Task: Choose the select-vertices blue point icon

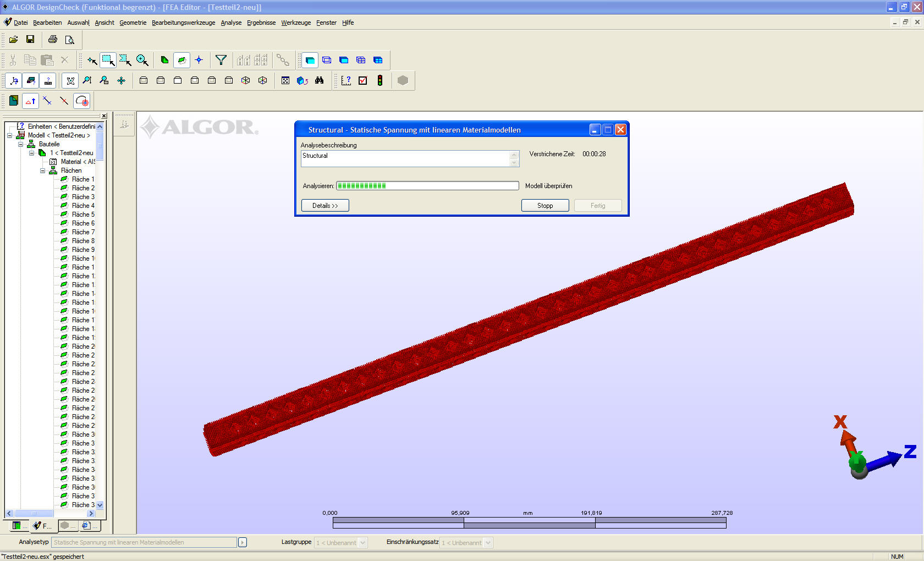Action: [199, 61]
